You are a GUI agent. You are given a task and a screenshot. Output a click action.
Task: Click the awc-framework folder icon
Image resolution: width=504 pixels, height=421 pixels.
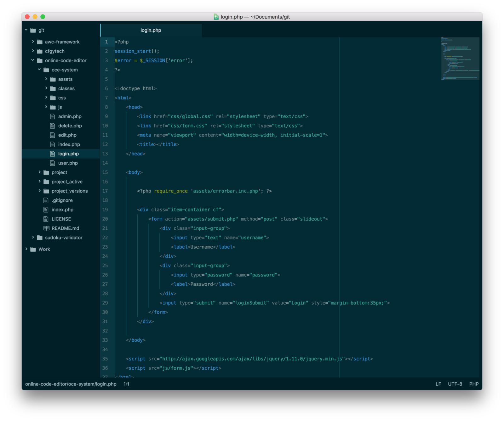(40, 42)
